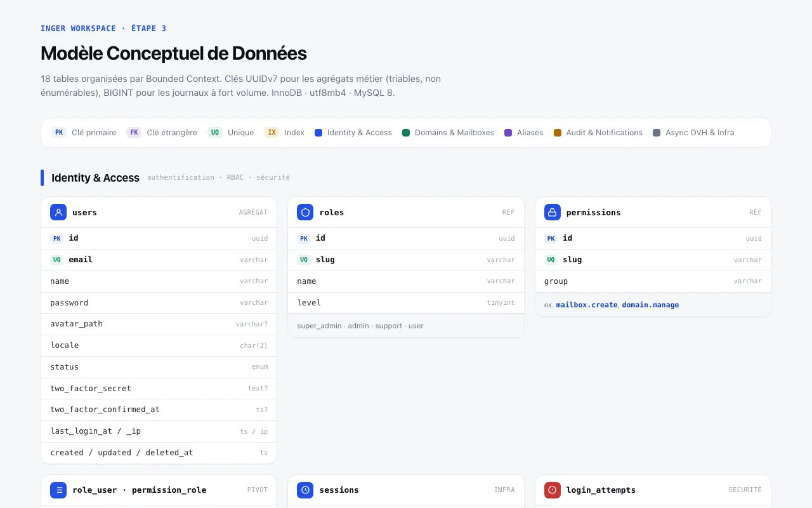Click the SÉCURITÉ tag on login_attempts
812x508 pixels.
coord(745,490)
